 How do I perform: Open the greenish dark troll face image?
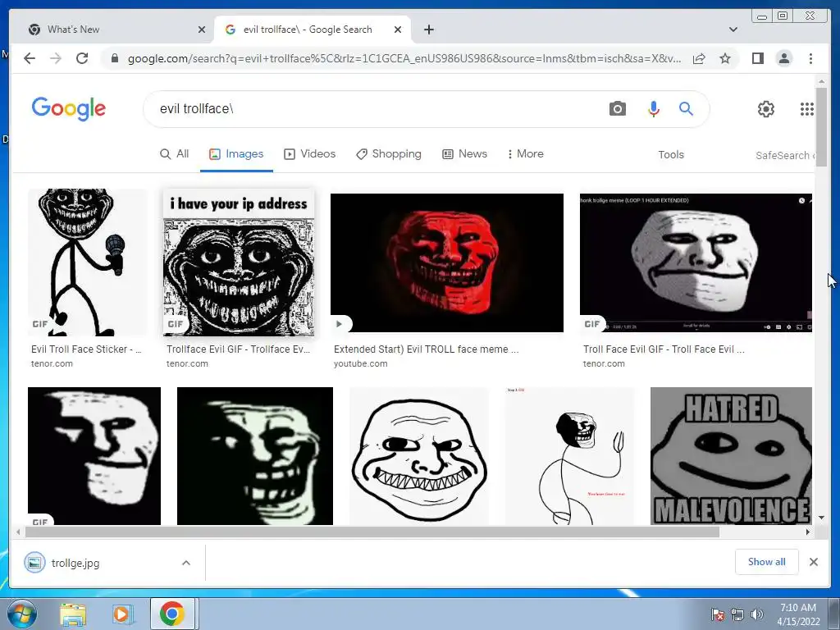pos(255,456)
